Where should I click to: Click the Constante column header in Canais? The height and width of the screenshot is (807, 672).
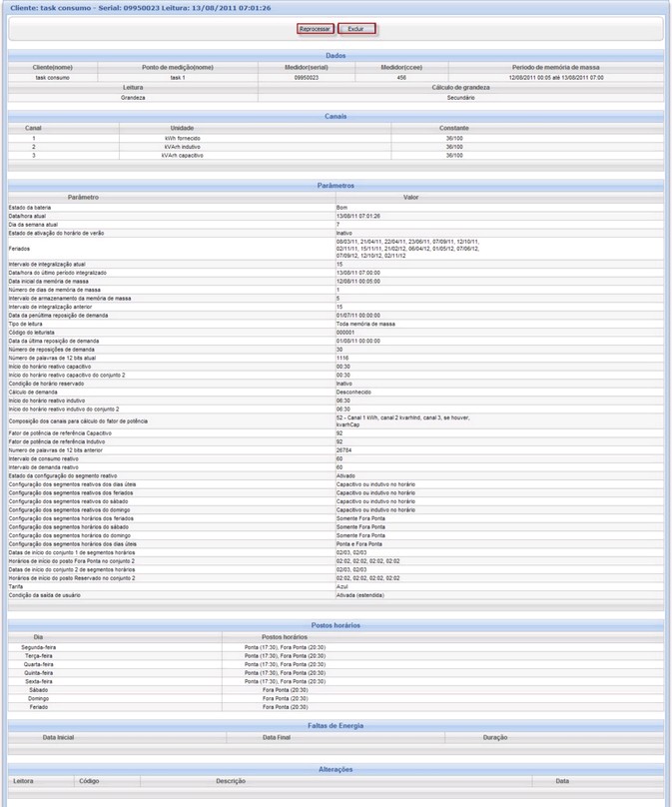454,127
